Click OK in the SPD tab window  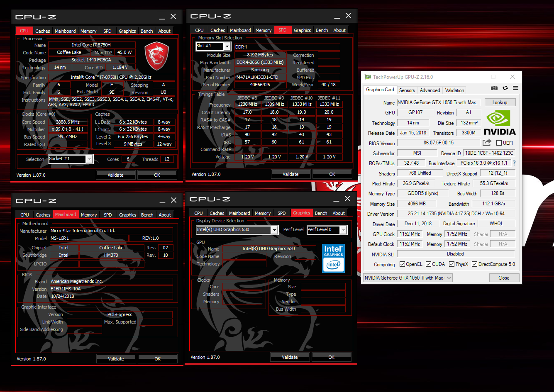pyautogui.click(x=332, y=174)
